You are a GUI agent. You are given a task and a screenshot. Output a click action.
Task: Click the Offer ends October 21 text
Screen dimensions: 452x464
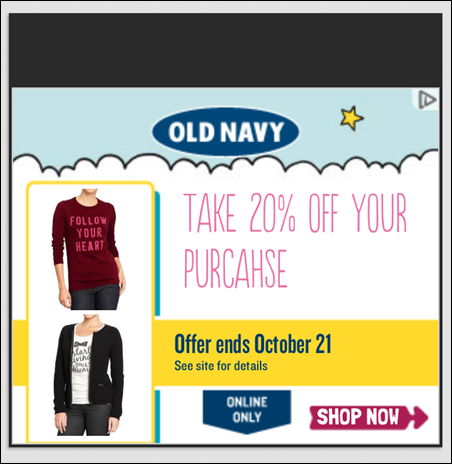[x=253, y=344]
